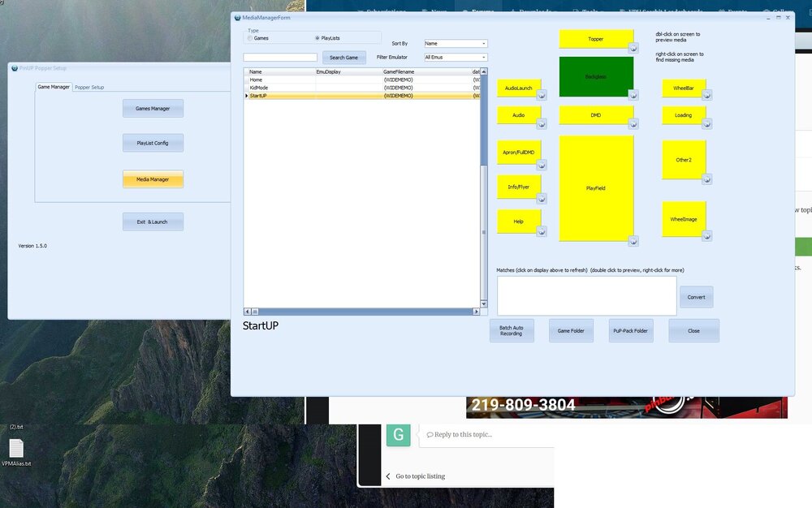Click the list scrollbar down arrow
812x508 pixels.
[x=484, y=304]
